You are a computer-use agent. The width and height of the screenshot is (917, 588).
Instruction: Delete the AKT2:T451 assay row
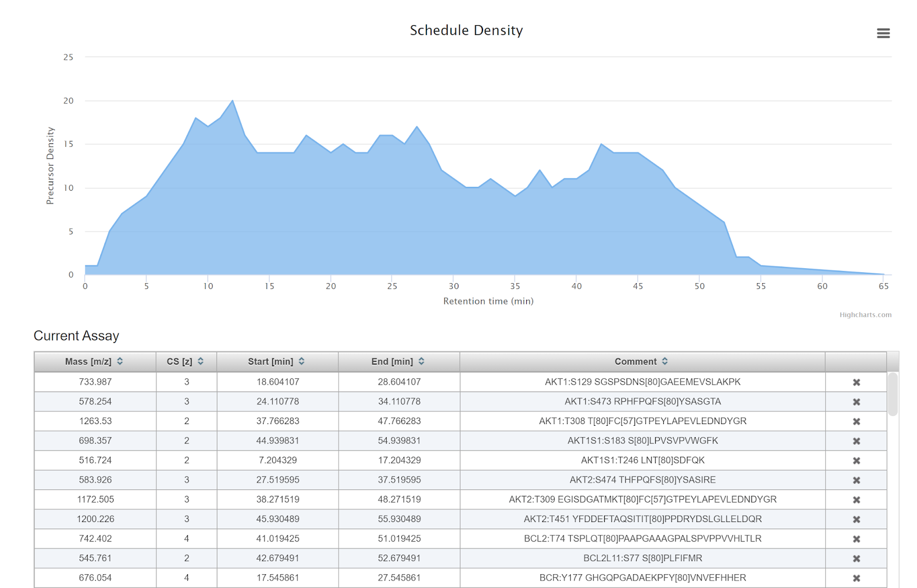coord(856,519)
